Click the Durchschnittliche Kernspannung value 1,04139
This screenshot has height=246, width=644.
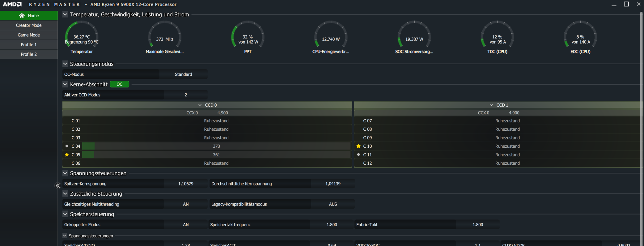pos(333,184)
